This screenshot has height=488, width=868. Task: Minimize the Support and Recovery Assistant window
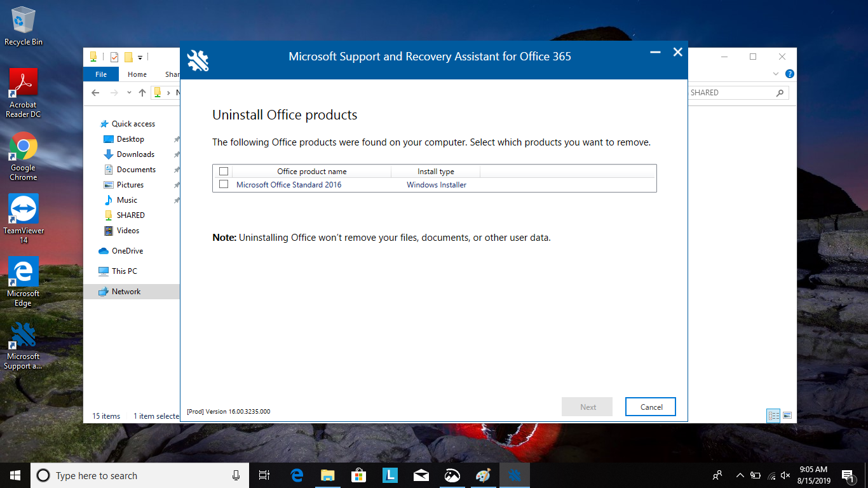[x=654, y=53]
